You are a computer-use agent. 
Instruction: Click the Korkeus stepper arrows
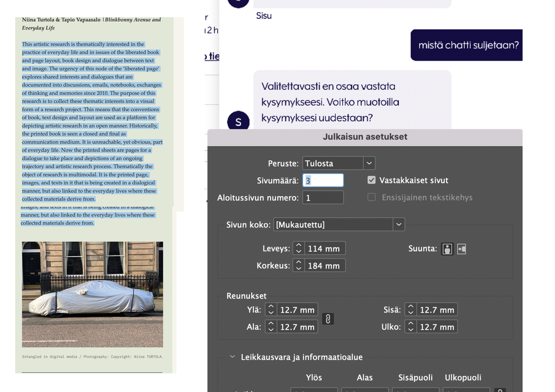(x=298, y=265)
